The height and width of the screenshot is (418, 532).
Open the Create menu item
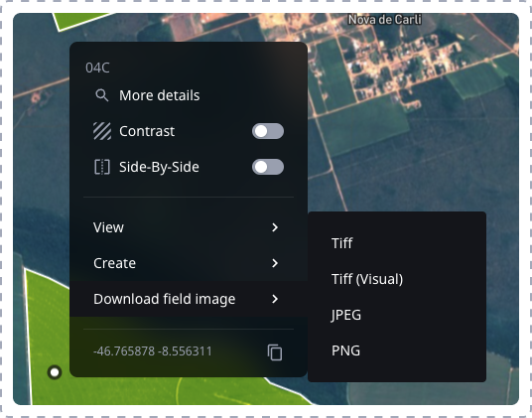click(x=189, y=263)
